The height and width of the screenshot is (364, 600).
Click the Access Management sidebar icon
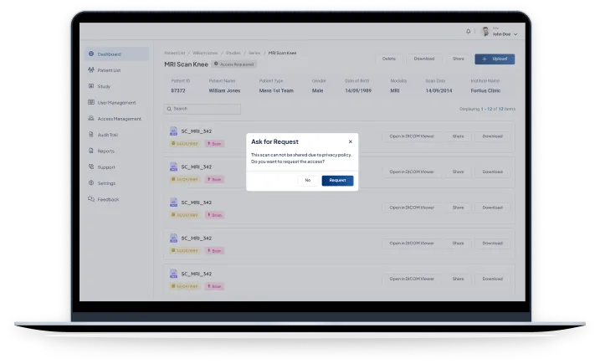[91, 118]
